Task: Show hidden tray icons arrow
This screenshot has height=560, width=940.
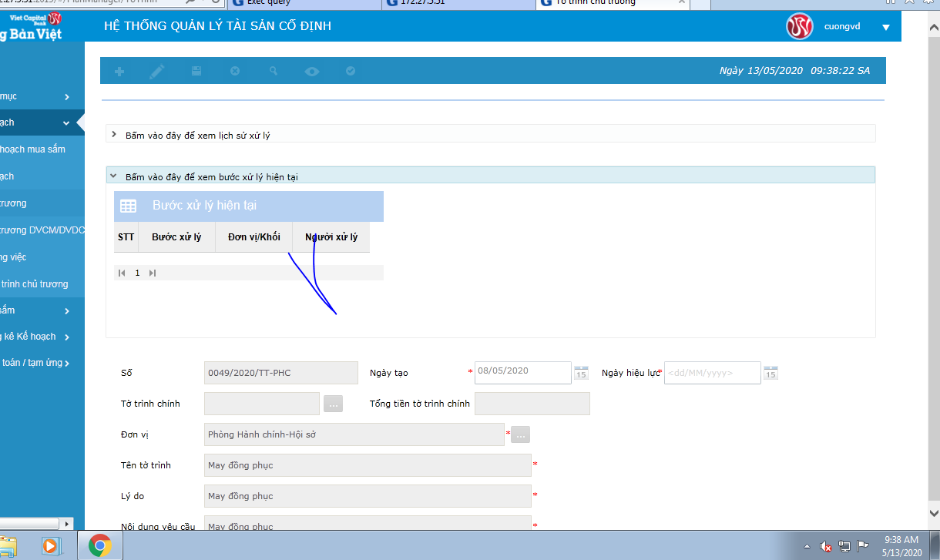Action: 807,546
